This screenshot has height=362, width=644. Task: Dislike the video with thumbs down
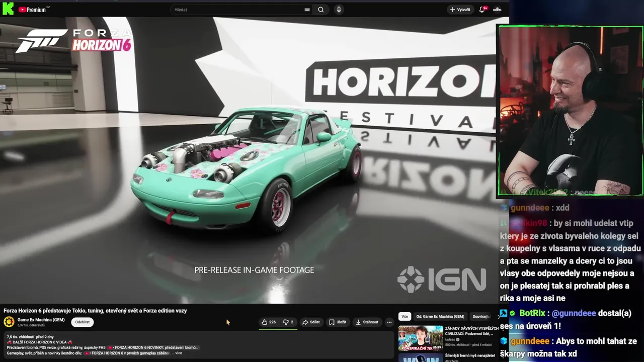(x=288, y=322)
